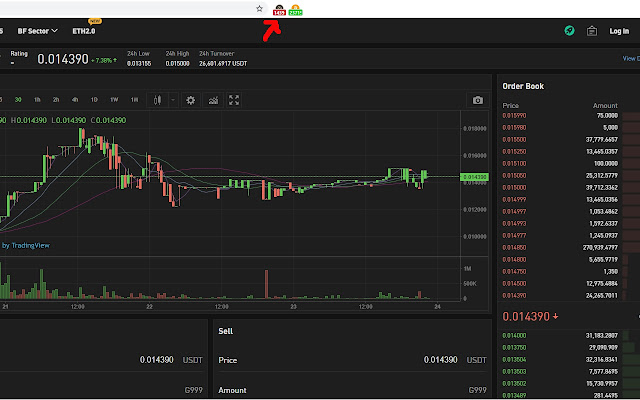
Task: Click the 24h High value
Action: tap(178, 64)
